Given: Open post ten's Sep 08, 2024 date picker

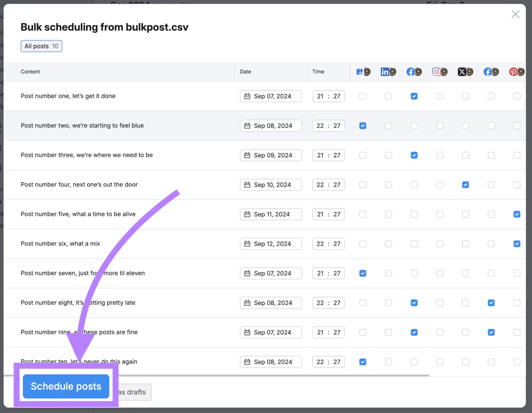Looking at the screenshot, I should [x=271, y=362].
